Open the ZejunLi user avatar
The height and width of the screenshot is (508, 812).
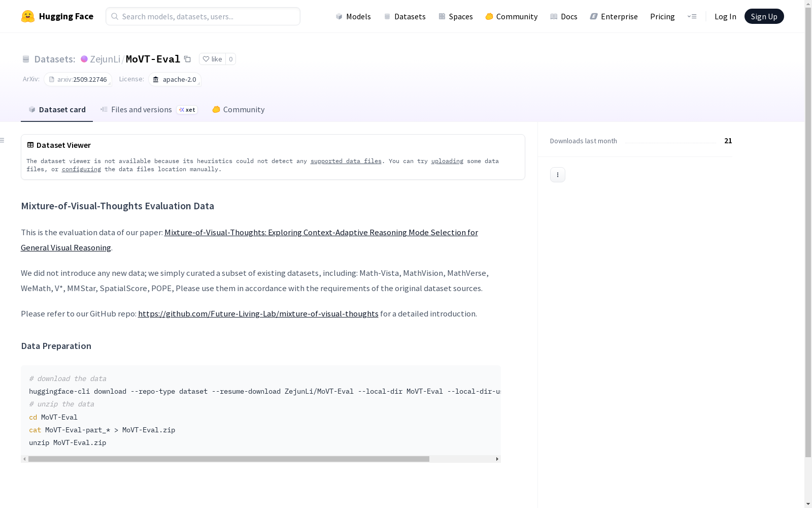tap(84, 59)
